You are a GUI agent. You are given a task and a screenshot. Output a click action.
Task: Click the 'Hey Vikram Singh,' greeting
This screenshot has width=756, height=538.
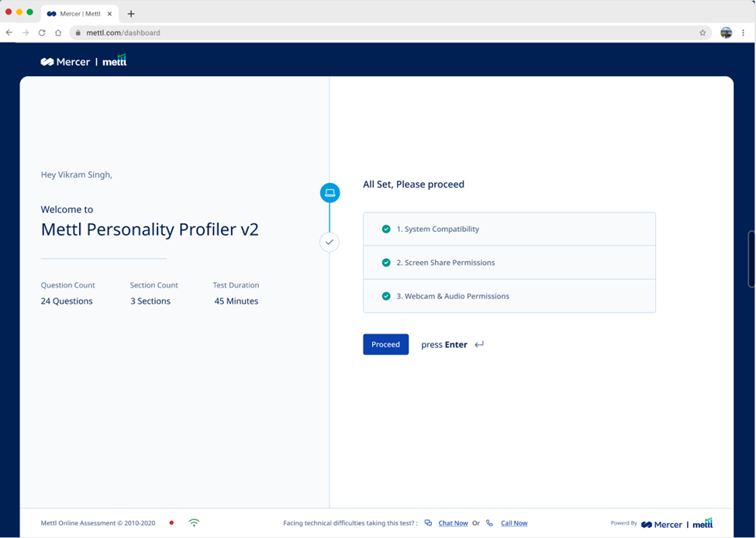click(x=76, y=174)
